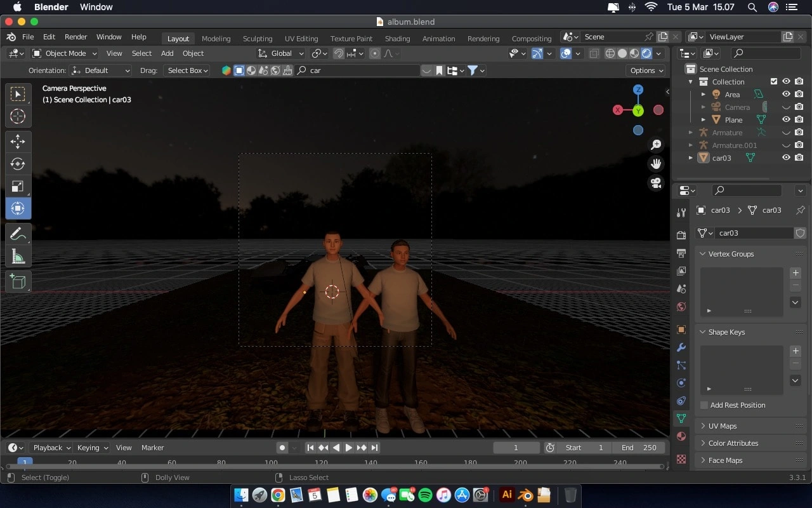Open the Orientation Default dropdown
Image resolution: width=812 pixels, height=508 pixels.
(x=101, y=70)
